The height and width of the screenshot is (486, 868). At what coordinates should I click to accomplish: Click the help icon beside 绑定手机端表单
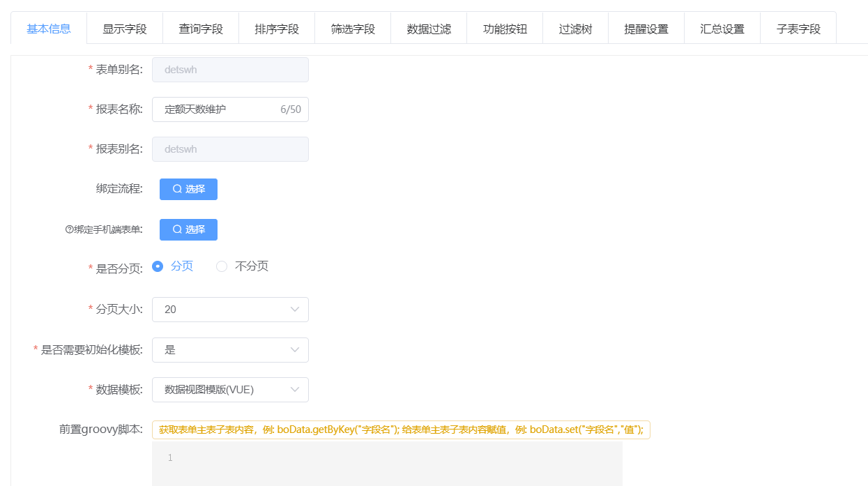[x=69, y=229]
